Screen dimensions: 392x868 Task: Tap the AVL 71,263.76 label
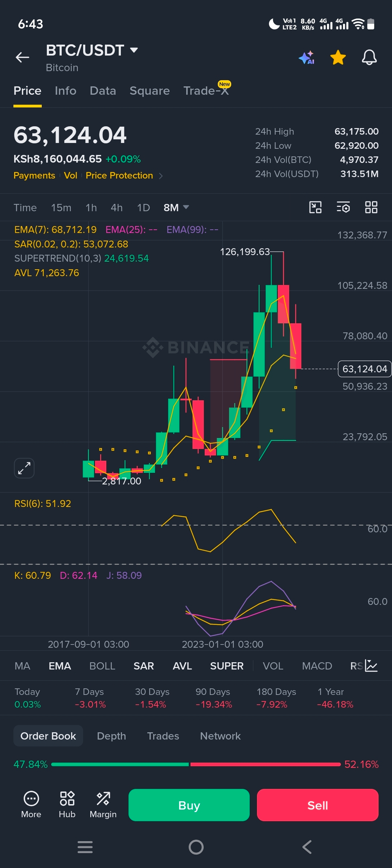point(47,273)
